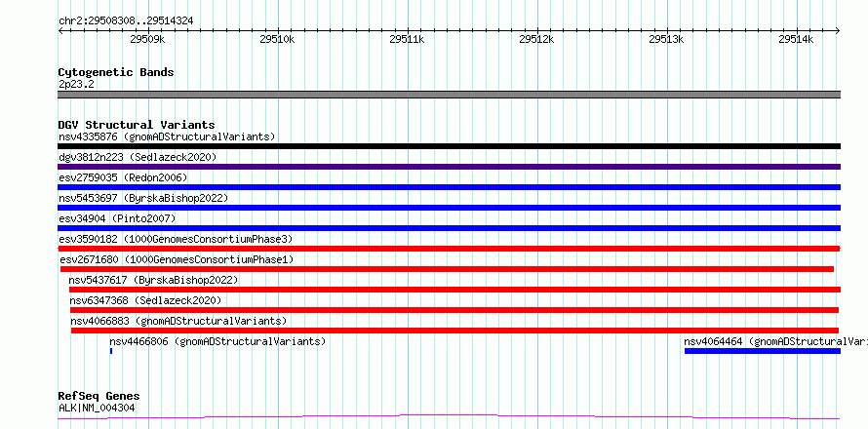The height and width of the screenshot is (429, 868).
Task: Click the RefSeq Genes track title
Action: point(99,397)
